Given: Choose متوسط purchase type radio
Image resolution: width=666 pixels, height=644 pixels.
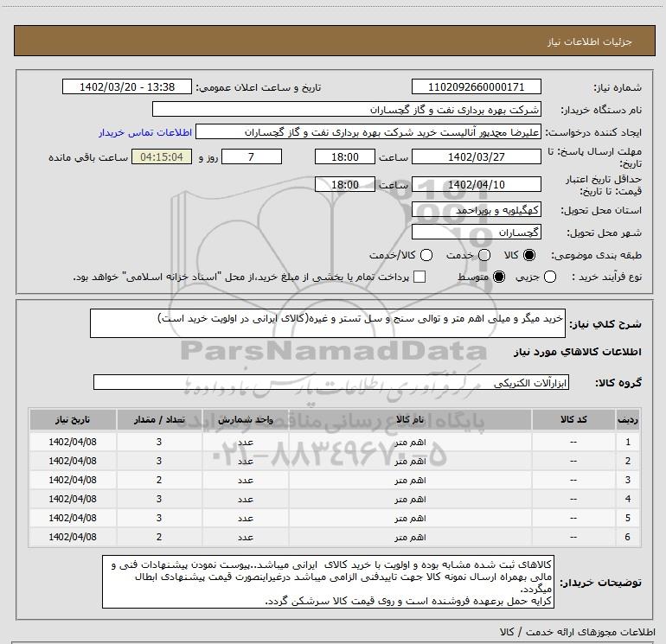Looking at the screenshot, I should [x=499, y=277].
